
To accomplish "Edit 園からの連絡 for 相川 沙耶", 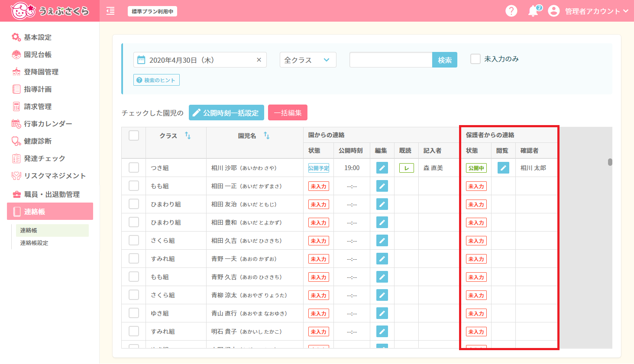I will point(382,168).
